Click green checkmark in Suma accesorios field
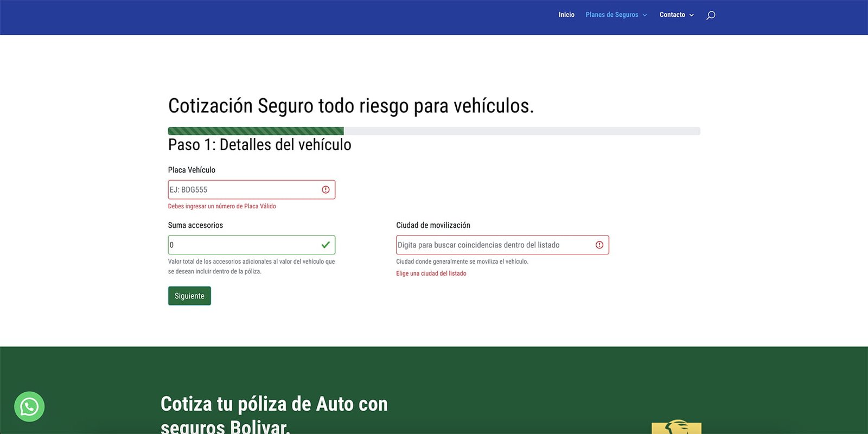868x434 pixels. click(x=325, y=245)
